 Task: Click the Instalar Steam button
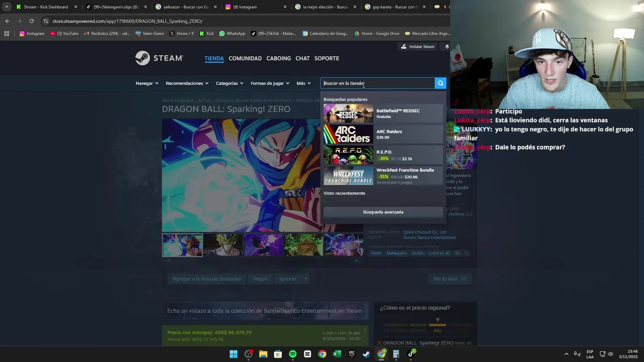(x=418, y=47)
